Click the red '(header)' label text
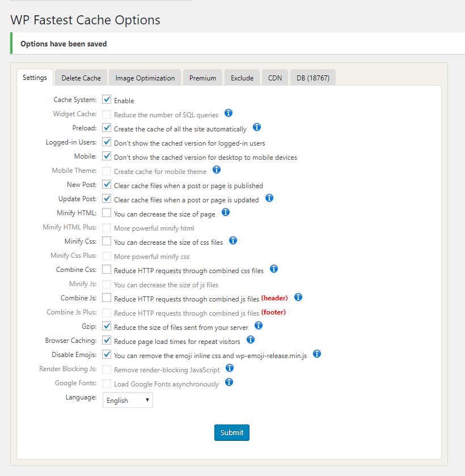Image resolution: width=465 pixels, height=476 pixels. click(274, 298)
